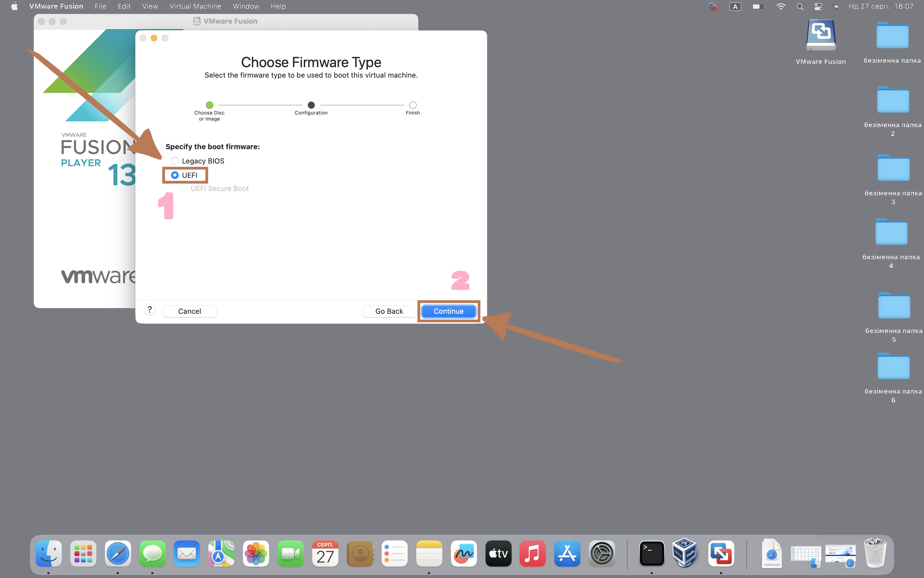The image size is (924, 578).
Task: Open the Apple menu
Action: (x=15, y=6)
